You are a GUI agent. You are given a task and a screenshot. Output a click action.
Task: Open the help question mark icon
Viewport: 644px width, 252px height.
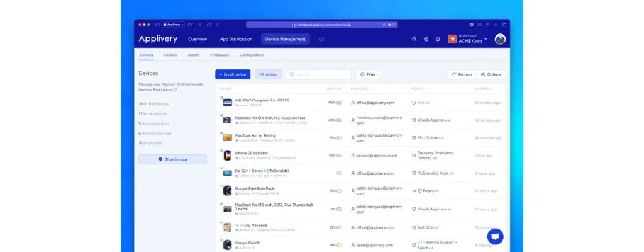426,39
